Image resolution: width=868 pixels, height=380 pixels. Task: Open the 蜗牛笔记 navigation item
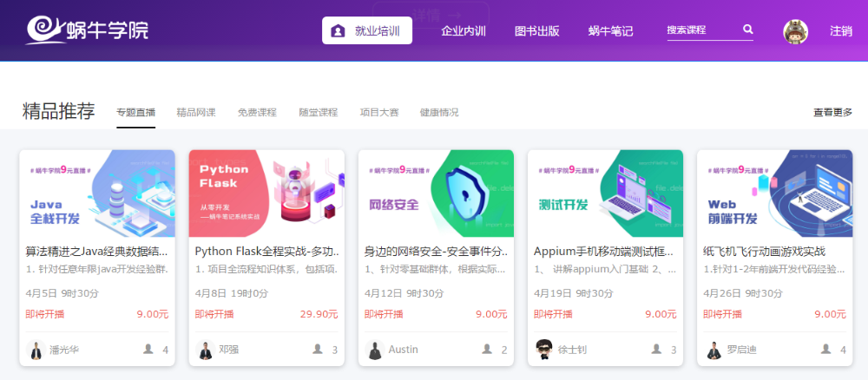pyautogui.click(x=610, y=30)
